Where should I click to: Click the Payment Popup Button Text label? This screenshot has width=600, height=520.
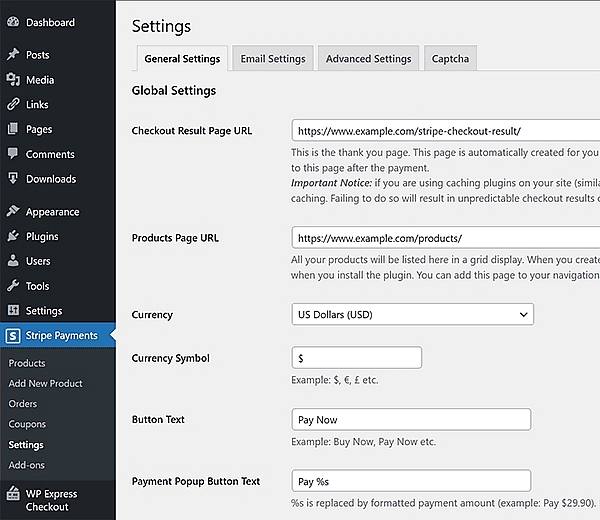coord(196,481)
